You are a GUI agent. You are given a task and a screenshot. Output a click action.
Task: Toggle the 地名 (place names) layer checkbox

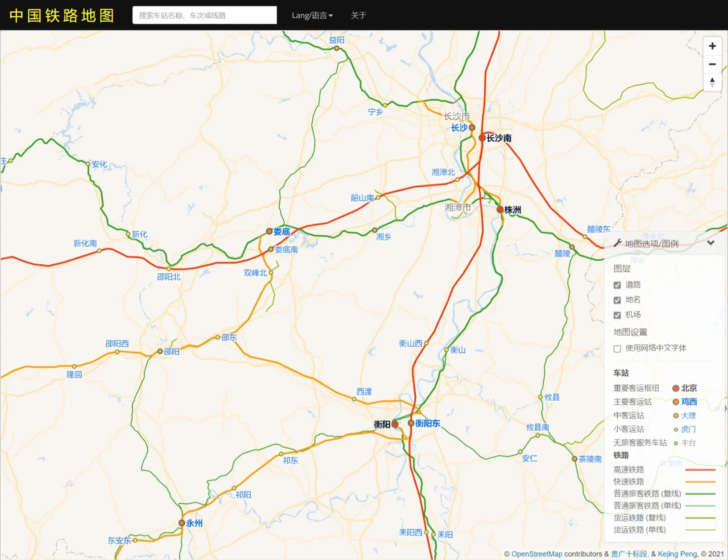point(617,300)
